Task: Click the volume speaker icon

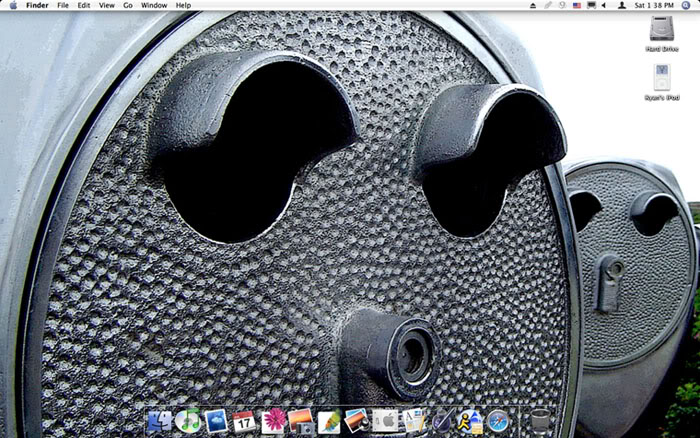Action: pyautogui.click(x=604, y=5)
